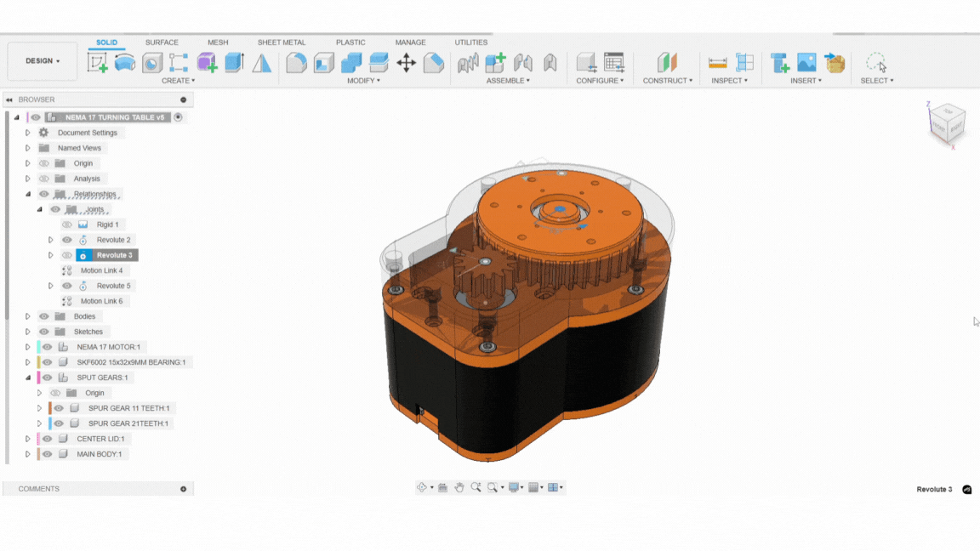Viewport: 980px width, 551px height.
Task: Open the Revolve tool
Action: [x=124, y=62]
